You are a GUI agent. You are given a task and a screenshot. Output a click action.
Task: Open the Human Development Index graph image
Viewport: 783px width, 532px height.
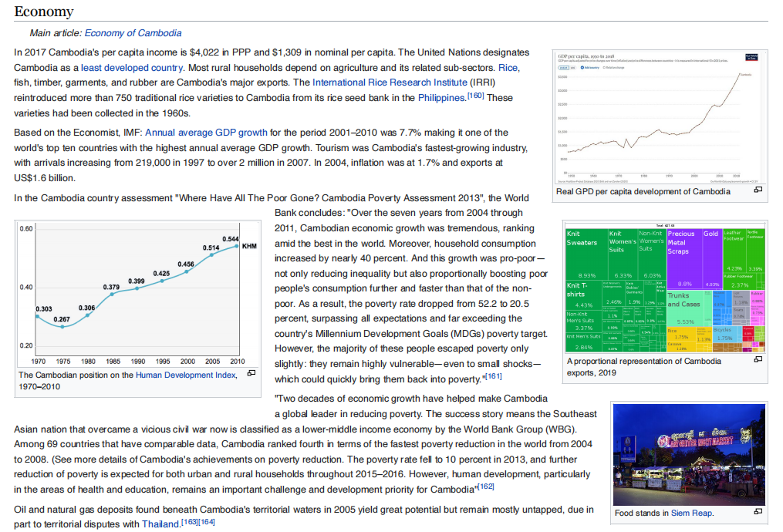(137, 294)
